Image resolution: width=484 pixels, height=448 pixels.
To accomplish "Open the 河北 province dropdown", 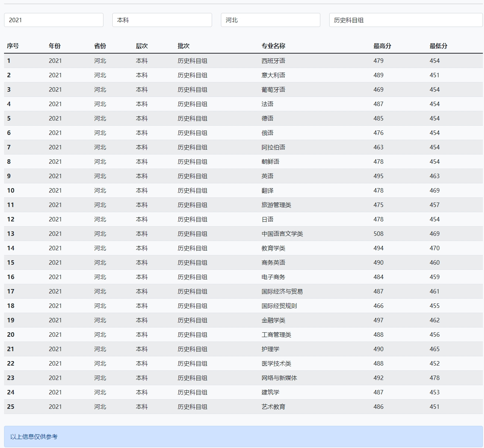I will [270, 20].
